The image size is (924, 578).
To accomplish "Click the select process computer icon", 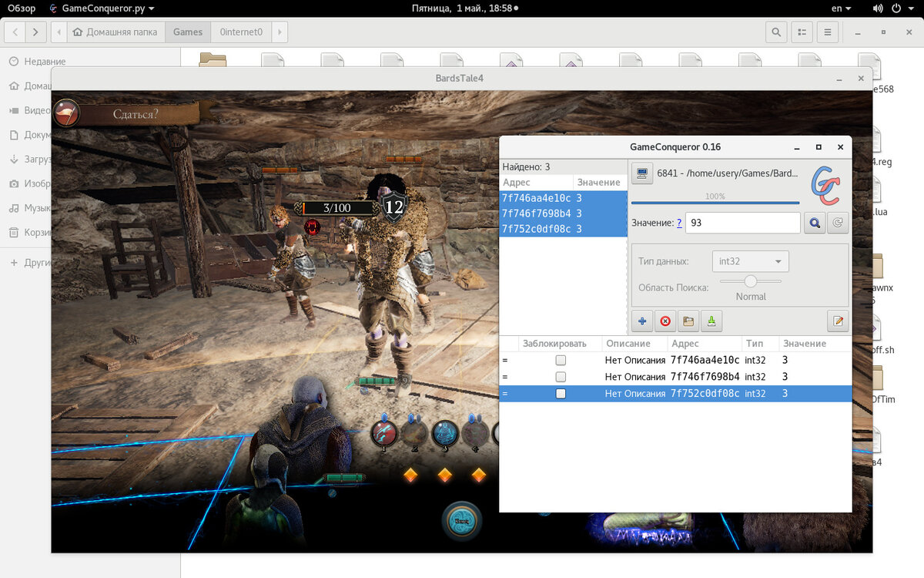I will tap(641, 173).
